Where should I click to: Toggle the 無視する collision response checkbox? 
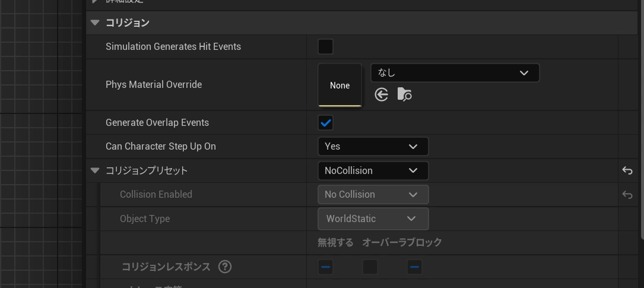click(x=325, y=267)
